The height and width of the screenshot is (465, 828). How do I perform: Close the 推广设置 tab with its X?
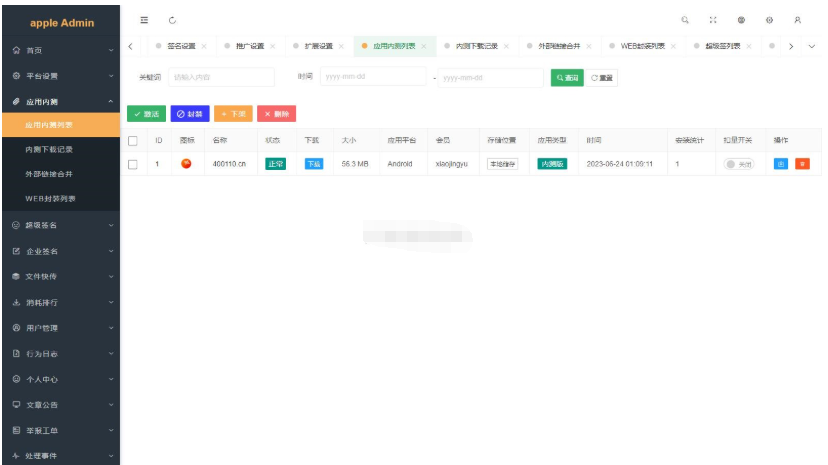tap(272, 46)
